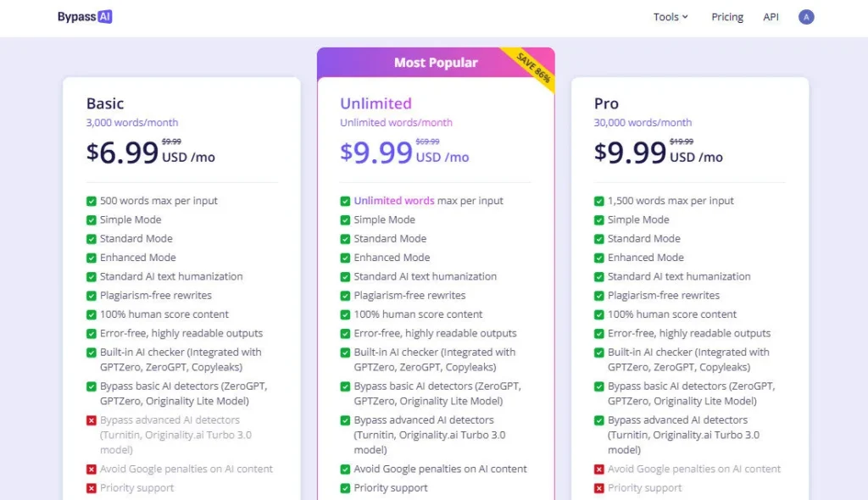Click the Basic plan heading
868x500 pixels.
coord(105,103)
